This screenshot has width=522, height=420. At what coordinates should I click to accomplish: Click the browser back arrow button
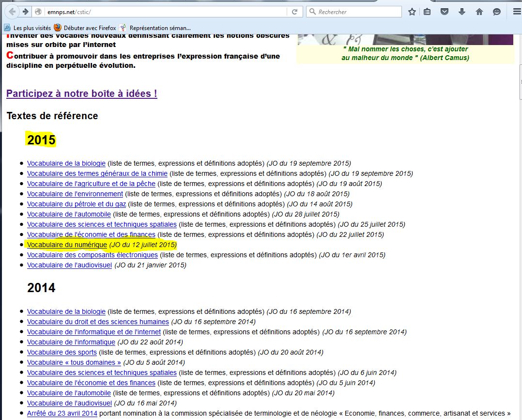pyautogui.click(x=12, y=12)
